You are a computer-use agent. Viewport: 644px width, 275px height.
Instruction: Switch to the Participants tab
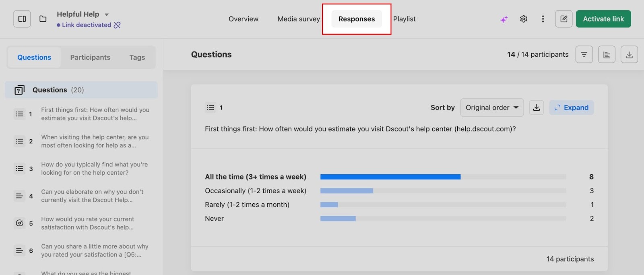90,58
